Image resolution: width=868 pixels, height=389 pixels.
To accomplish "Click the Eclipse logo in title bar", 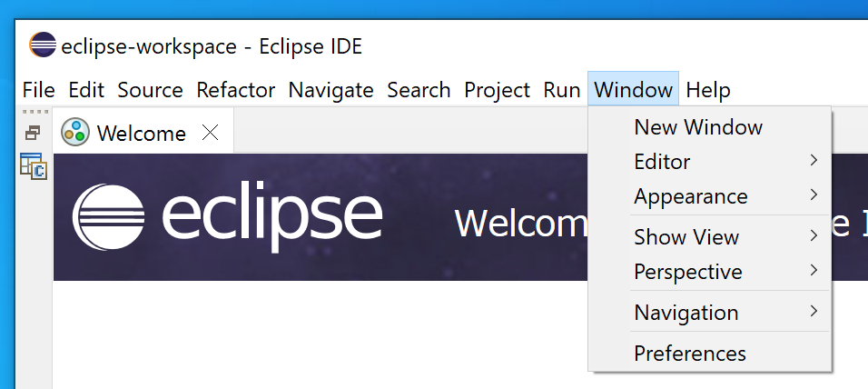I will click(x=43, y=45).
